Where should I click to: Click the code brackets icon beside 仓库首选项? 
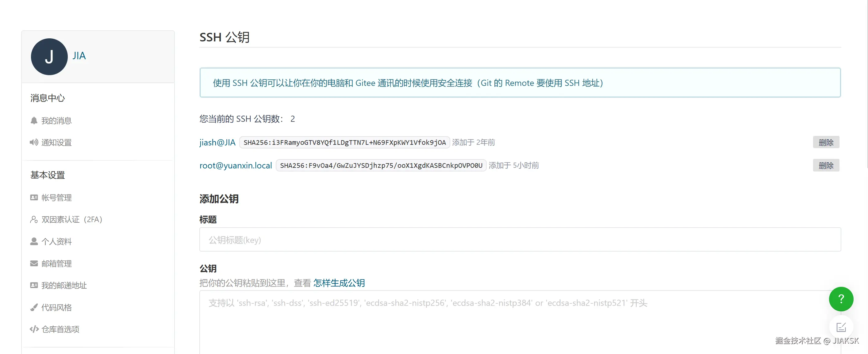(x=34, y=329)
